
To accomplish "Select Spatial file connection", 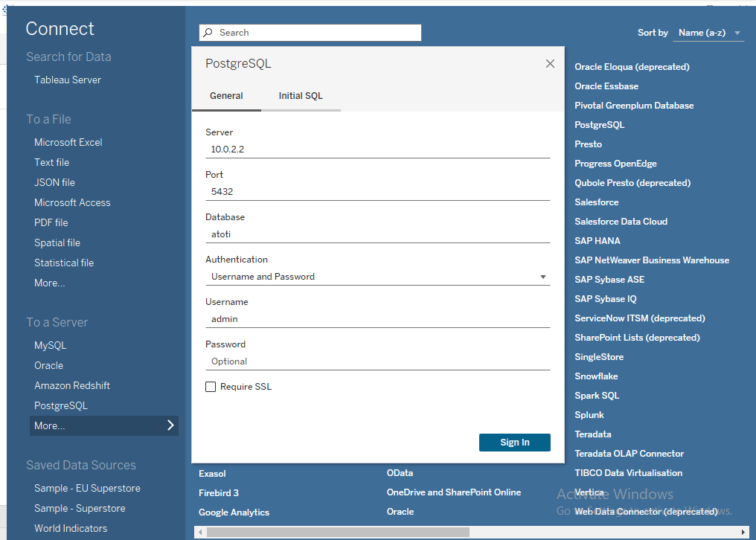I will click(x=57, y=243).
